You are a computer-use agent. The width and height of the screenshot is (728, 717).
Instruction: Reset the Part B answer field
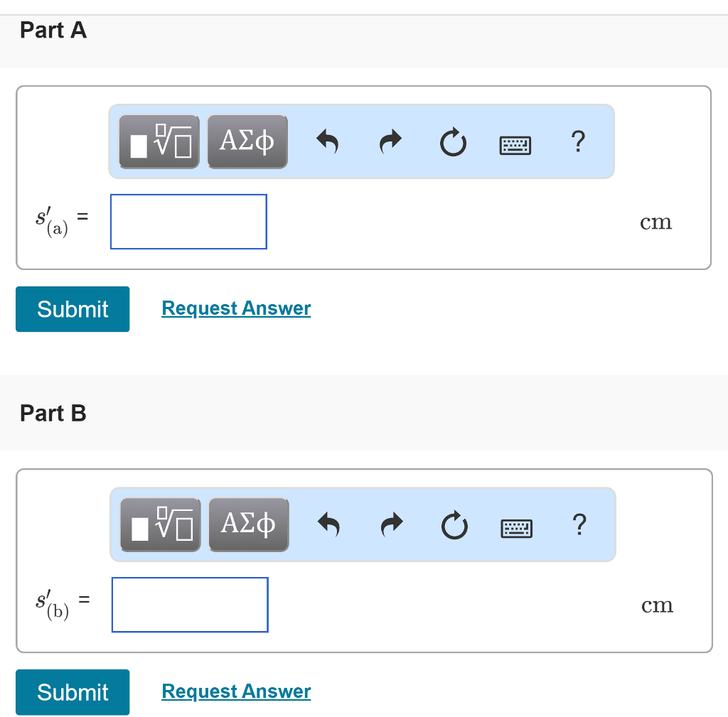click(x=454, y=526)
